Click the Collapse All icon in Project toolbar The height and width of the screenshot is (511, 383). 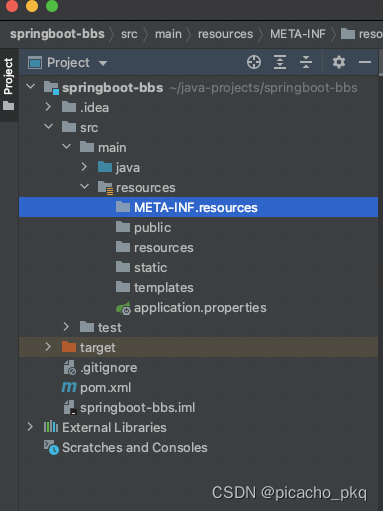tap(306, 62)
